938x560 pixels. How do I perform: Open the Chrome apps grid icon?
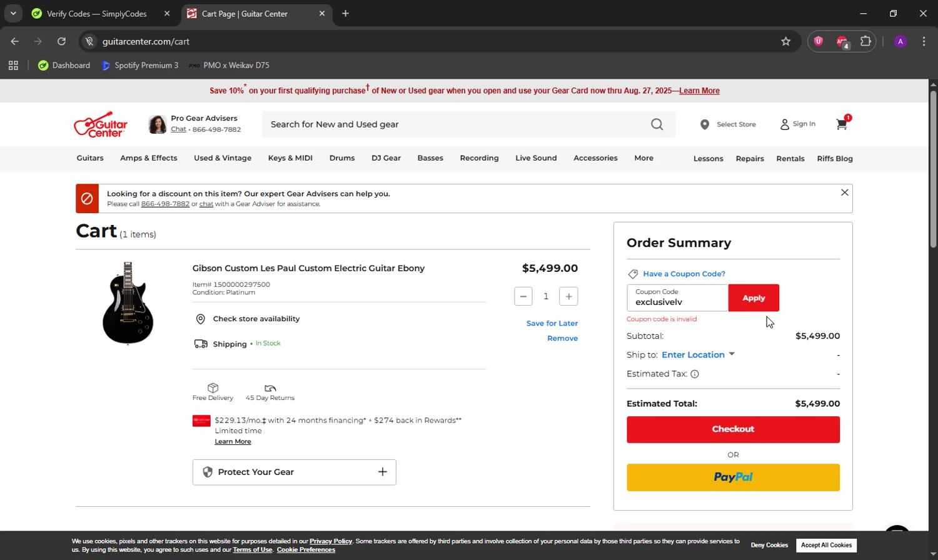coord(13,65)
